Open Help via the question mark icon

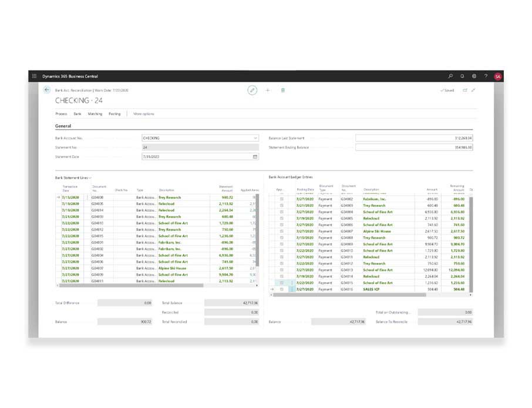tap(486, 76)
